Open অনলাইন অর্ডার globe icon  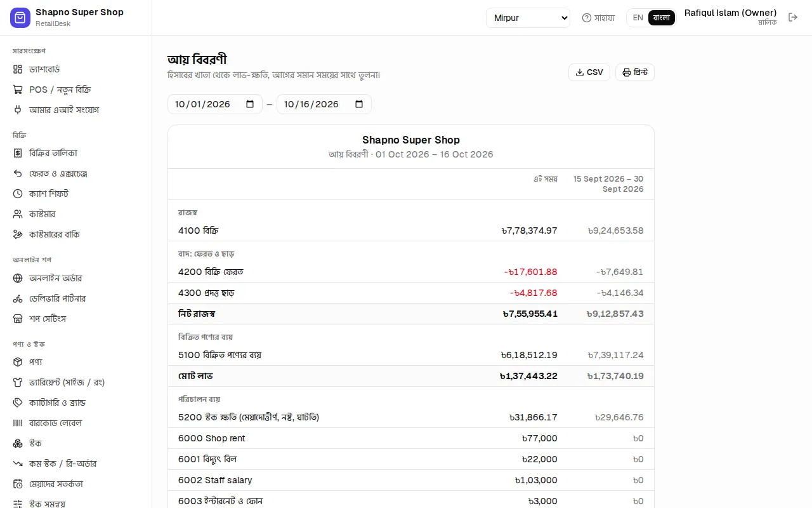(18, 278)
